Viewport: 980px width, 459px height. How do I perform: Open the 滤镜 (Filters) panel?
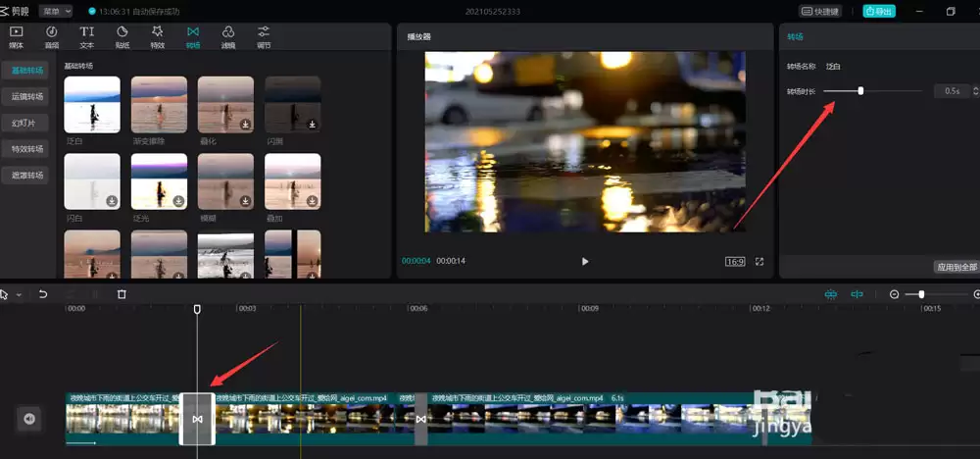pyautogui.click(x=227, y=36)
